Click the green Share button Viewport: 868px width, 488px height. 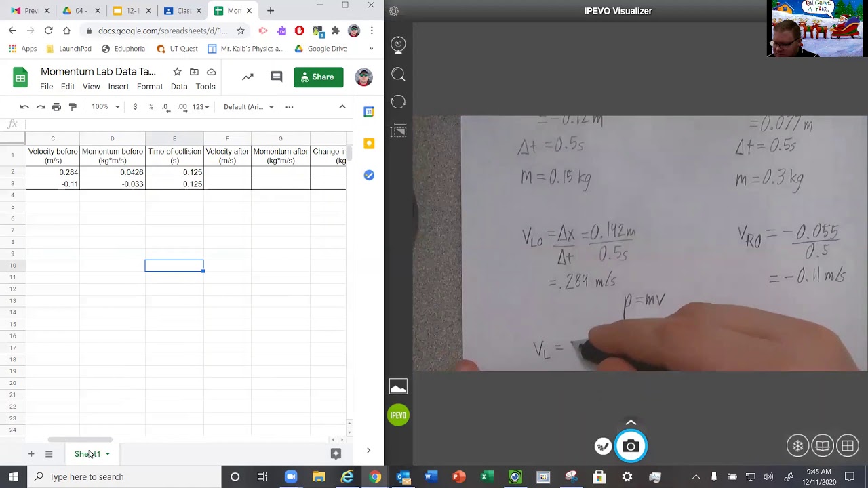click(318, 77)
